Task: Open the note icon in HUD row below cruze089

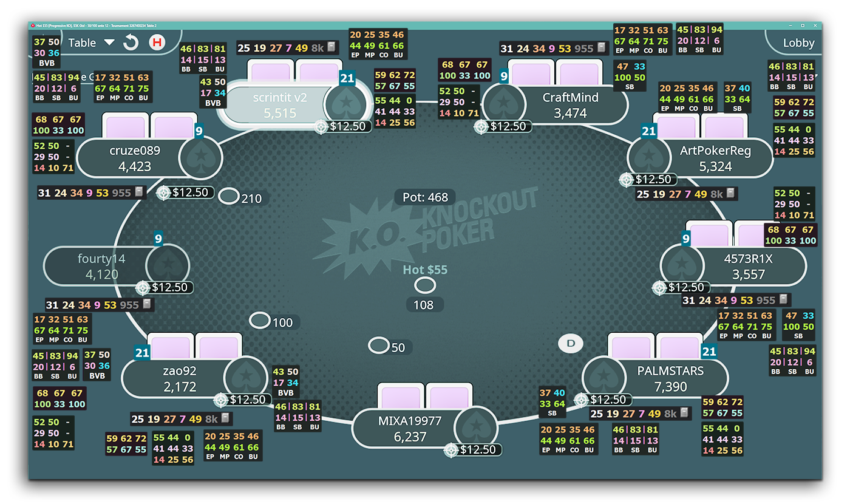Action: [139, 192]
